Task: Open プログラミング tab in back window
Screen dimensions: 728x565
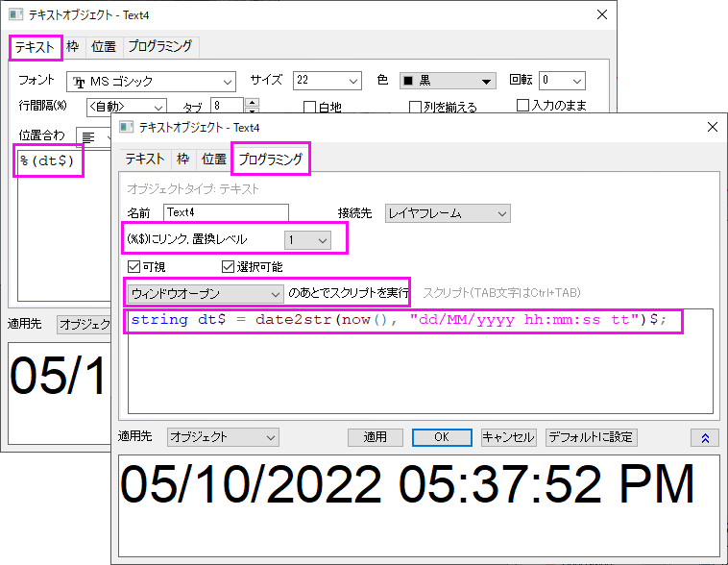Action: tap(160, 46)
